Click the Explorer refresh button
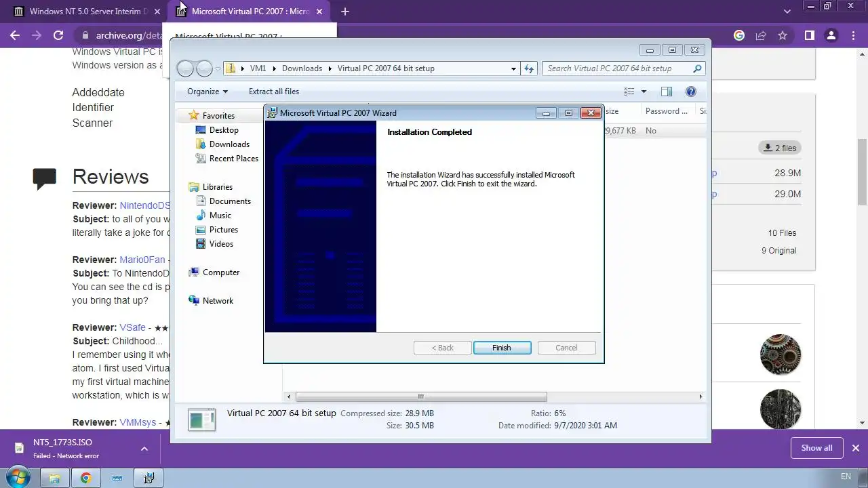This screenshot has width=868, height=488. pos(530,68)
